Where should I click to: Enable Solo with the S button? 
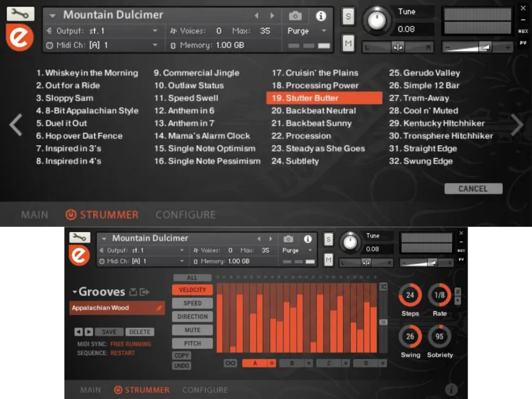coord(348,16)
